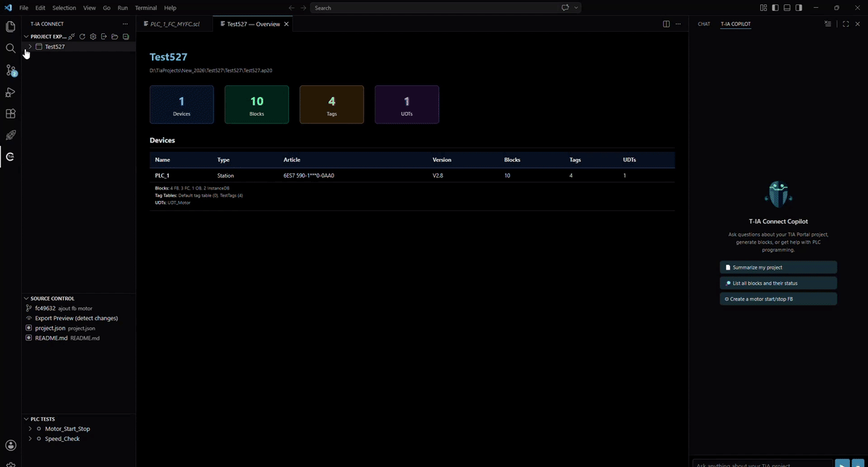
Task: Refresh the Project Explorer
Action: point(82,36)
